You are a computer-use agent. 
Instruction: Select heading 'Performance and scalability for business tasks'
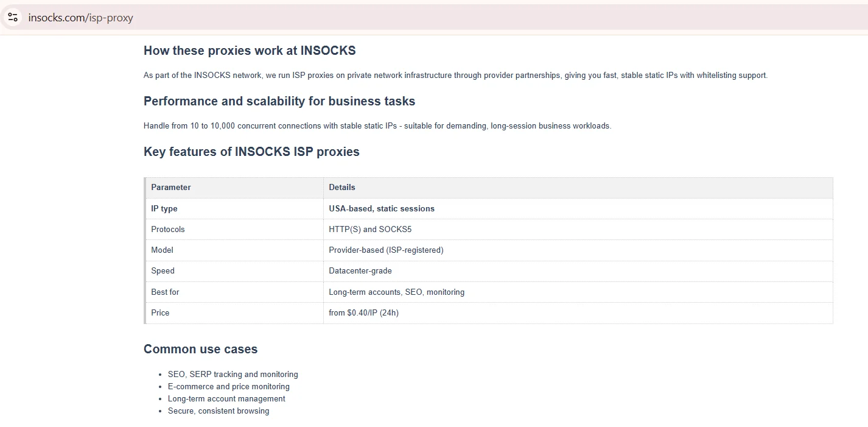(x=279, y=101)
